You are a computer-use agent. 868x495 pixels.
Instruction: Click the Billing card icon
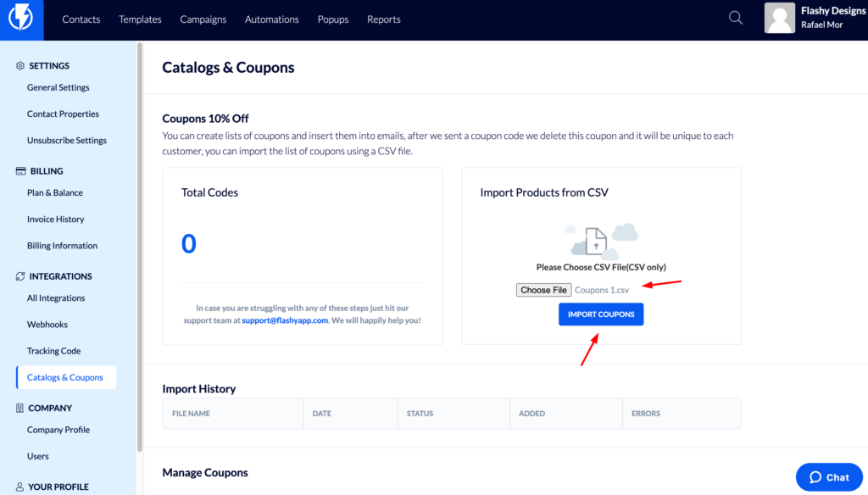tap(20, 171)
